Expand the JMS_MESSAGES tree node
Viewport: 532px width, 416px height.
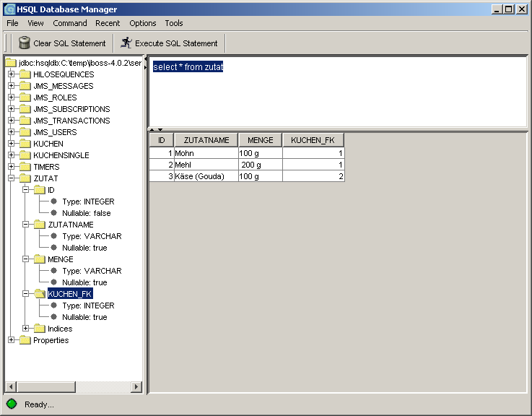pos(12,85)
